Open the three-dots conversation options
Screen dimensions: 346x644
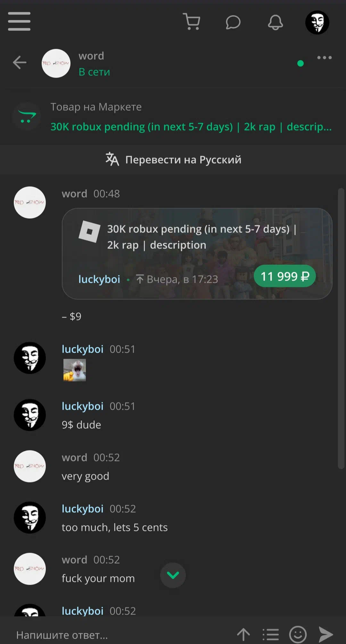click(x=324, y=58)
